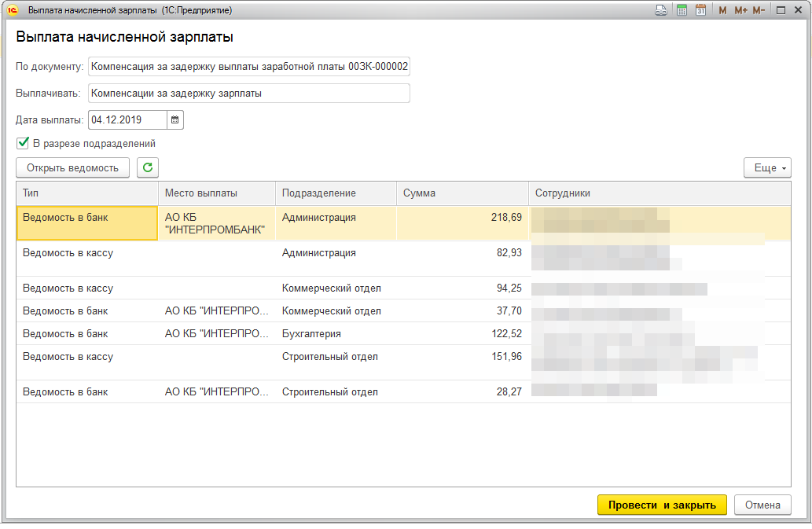Screen dimensions: 812x529
Task: Sort by 'Подразделение' column header
Action: click(336, 193)
